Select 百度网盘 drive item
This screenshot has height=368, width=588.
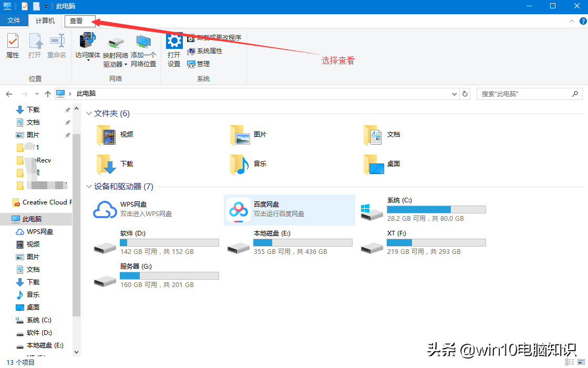click(289, 210)
